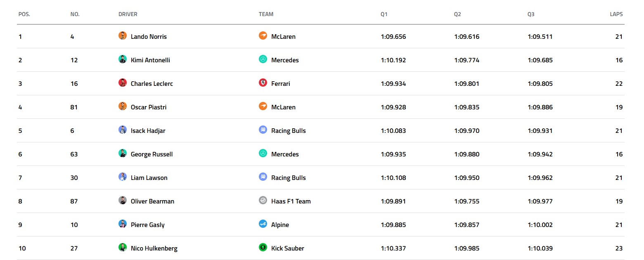Click the Racing Bulls logo in Liam Lawson's row
The height and width of the screenshot is (260, 644).
[263, 177]
